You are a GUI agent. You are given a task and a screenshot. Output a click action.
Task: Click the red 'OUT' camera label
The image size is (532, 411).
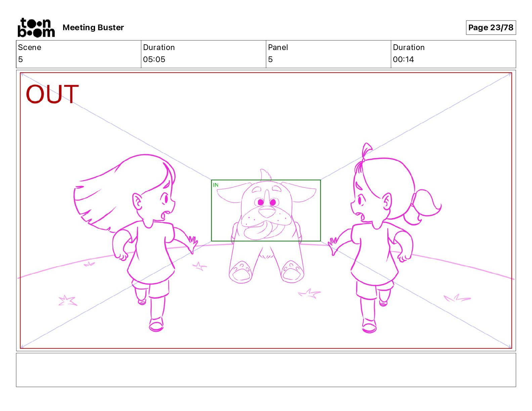[52, 94]
